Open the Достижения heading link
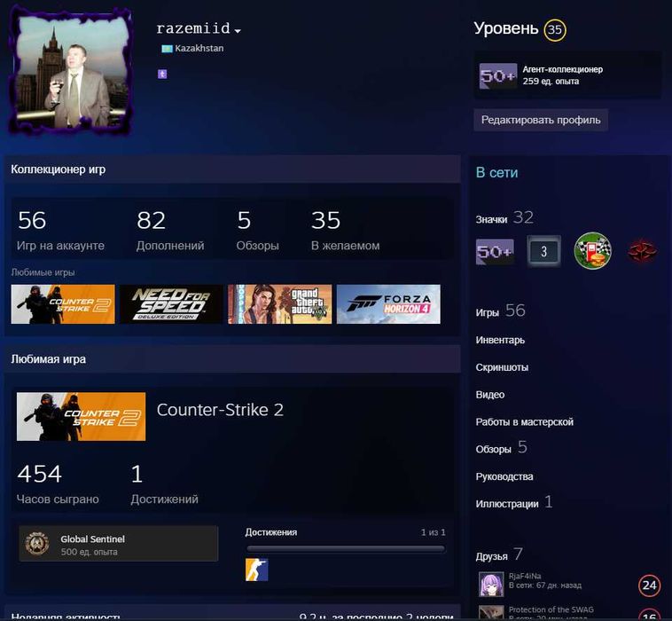Image resolution: width=672 pixels, height=621 pixels. pyautogui.click(x=271, y=532)
